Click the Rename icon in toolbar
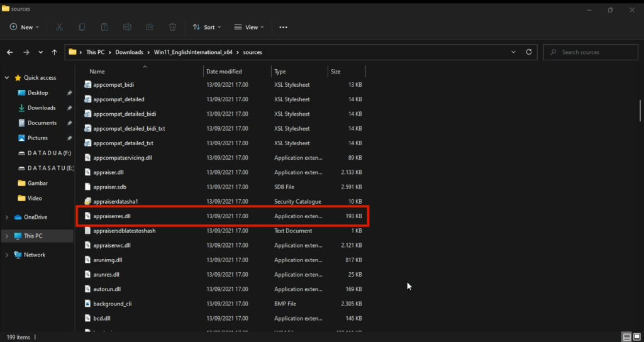Viewport: 644px width, 342px height. [127, 27]
